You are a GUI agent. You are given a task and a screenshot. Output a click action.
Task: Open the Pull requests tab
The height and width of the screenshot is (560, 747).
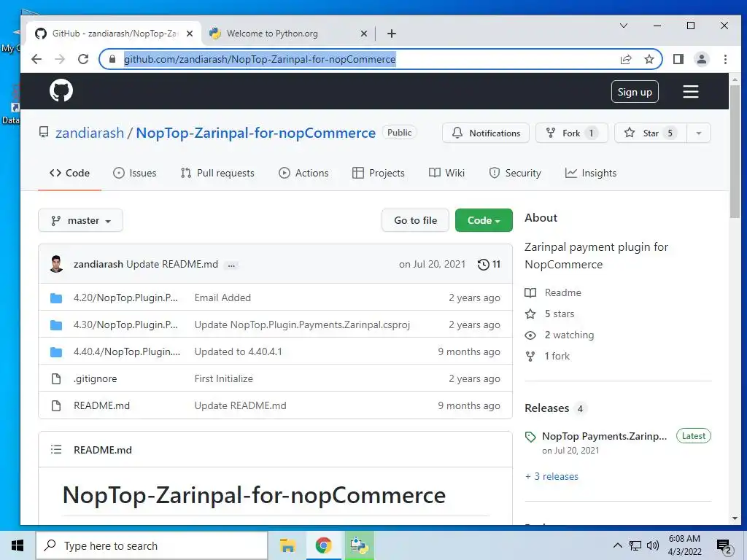click(217, 173)
